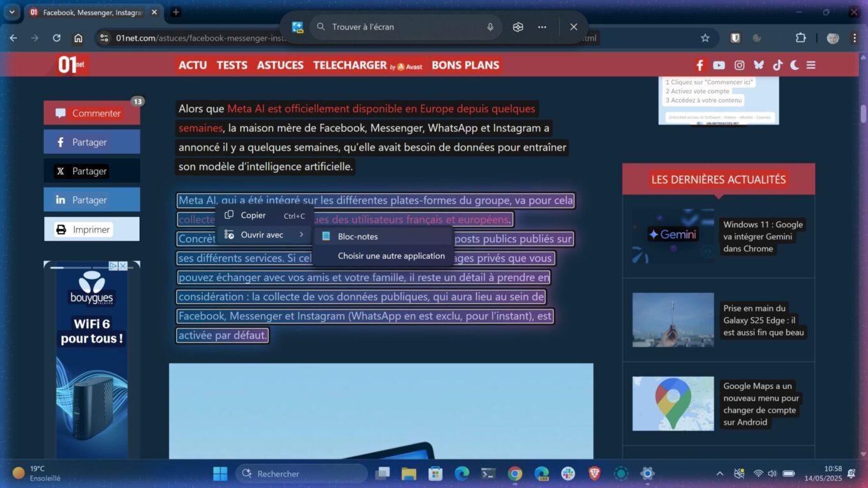This screenshot has height=488, width=868.
Task: Click the Imprimer button
Action: tap(92, 229)
